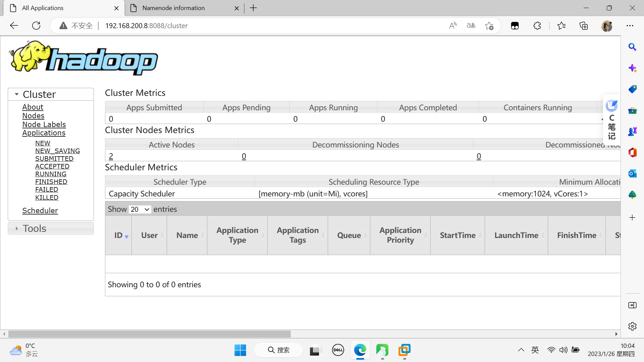Viewport: 644px width, 362px height.
Task: Open RUNNING applications link
Action: 51,174
